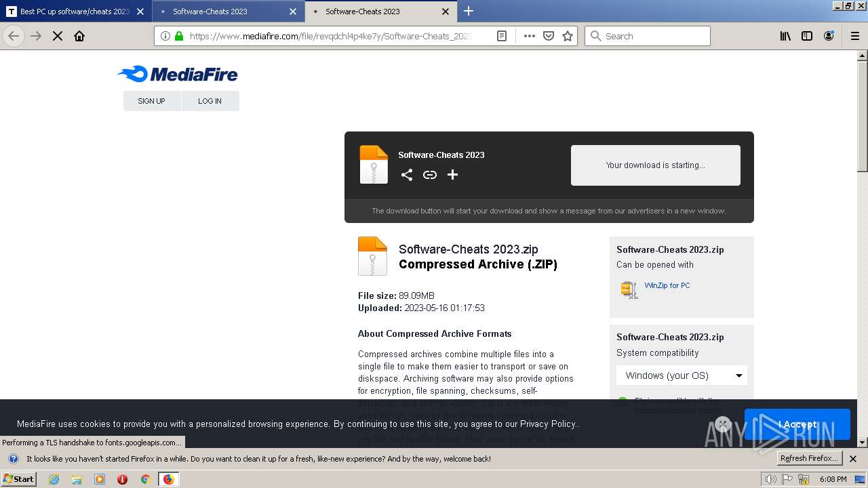Copy link icon under Software-Cheats 2023
This screenshot has width=868, height=488.
[430, 175]
